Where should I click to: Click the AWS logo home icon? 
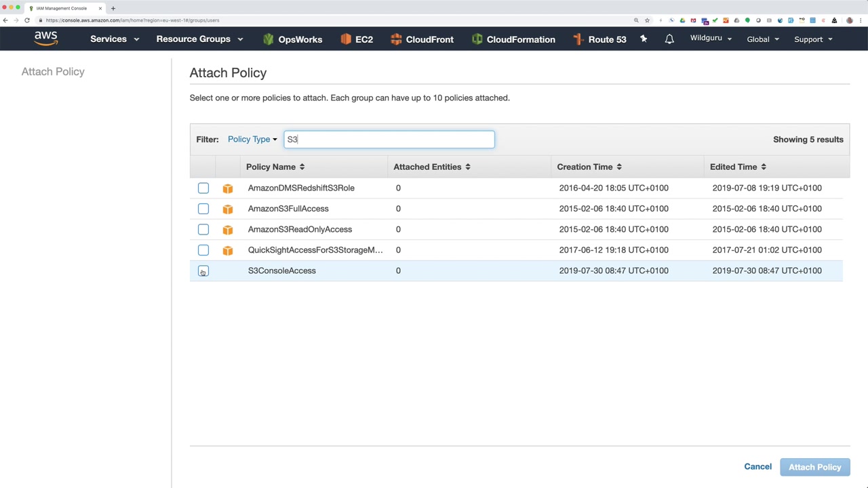pos(46,39)
